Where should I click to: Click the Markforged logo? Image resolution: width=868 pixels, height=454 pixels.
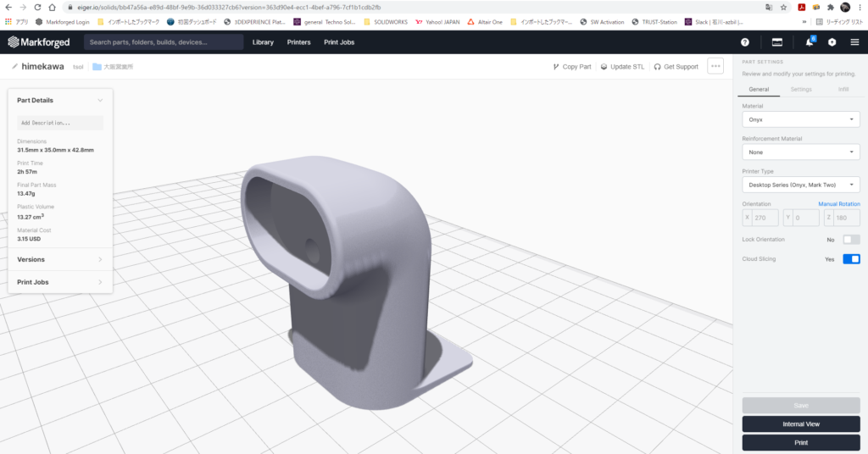[x=39, y=42]
